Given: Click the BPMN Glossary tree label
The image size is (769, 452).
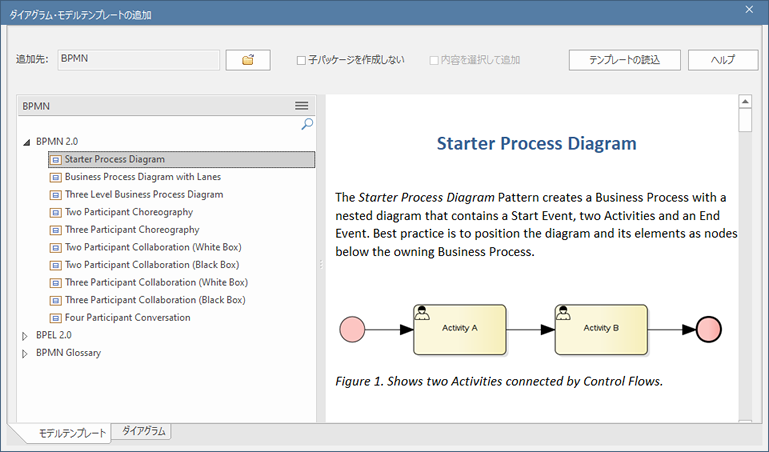Looking at the screenshot, I should coord(68,353).
